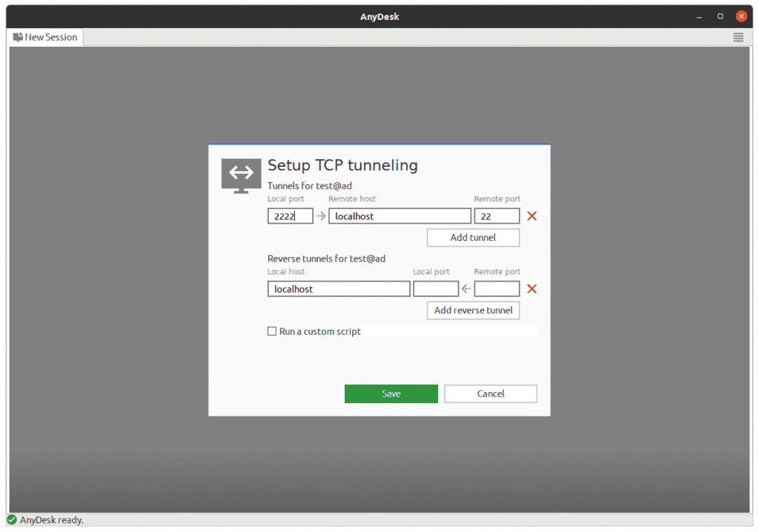Click the green AnyDesk ready status icon
This screenshot has height=532, width=759.
point(12,520)
